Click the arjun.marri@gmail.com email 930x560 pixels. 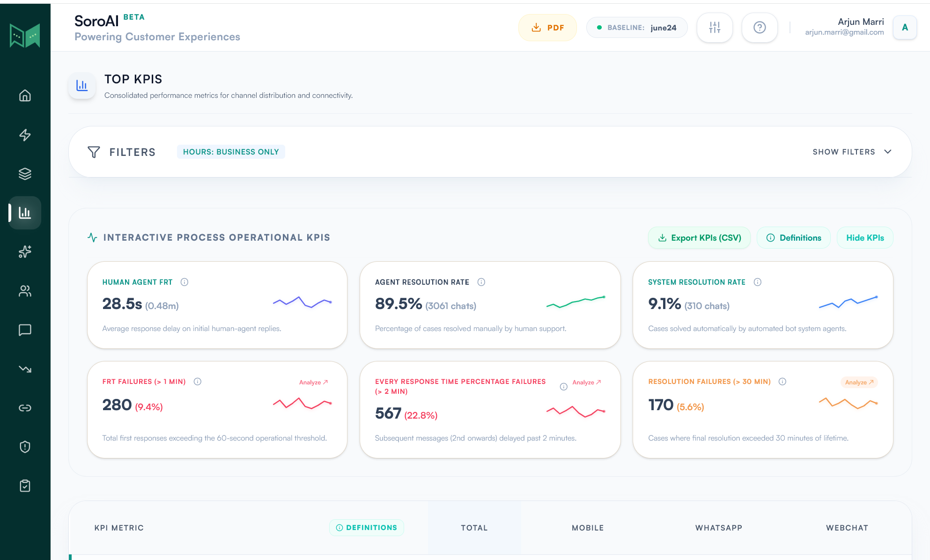coord(844,32)
